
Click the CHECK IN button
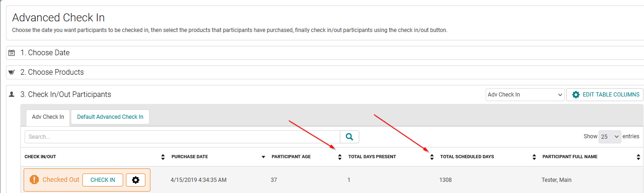(x=103, y=180)
